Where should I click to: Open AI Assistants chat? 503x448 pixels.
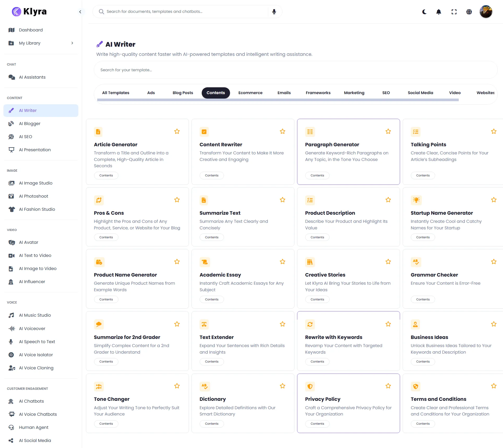point(41,77)
